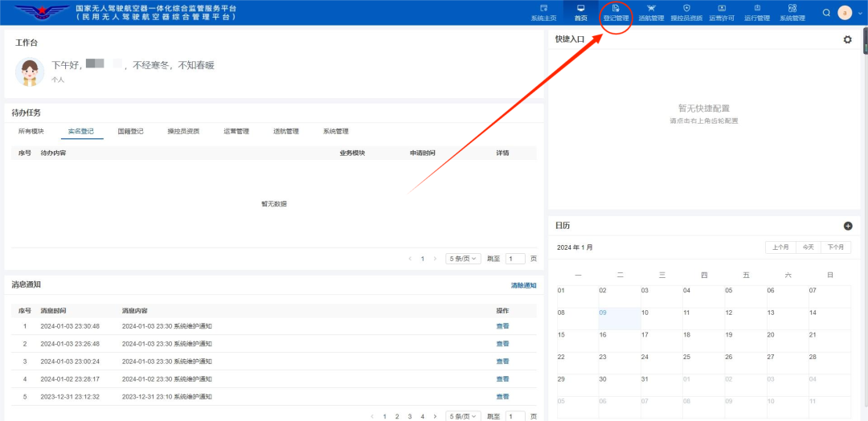Image resolution: width=868 pixels, height=421 pixels.
Task: Open 运营许可 in the top navigation
Action: coord(722,12)
